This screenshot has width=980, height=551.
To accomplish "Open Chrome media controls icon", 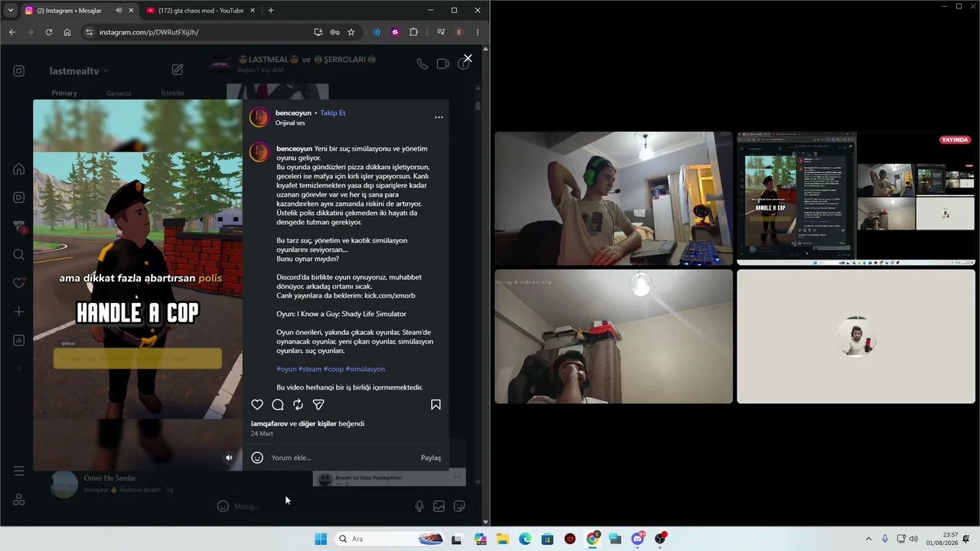I will tap(441, 32).
